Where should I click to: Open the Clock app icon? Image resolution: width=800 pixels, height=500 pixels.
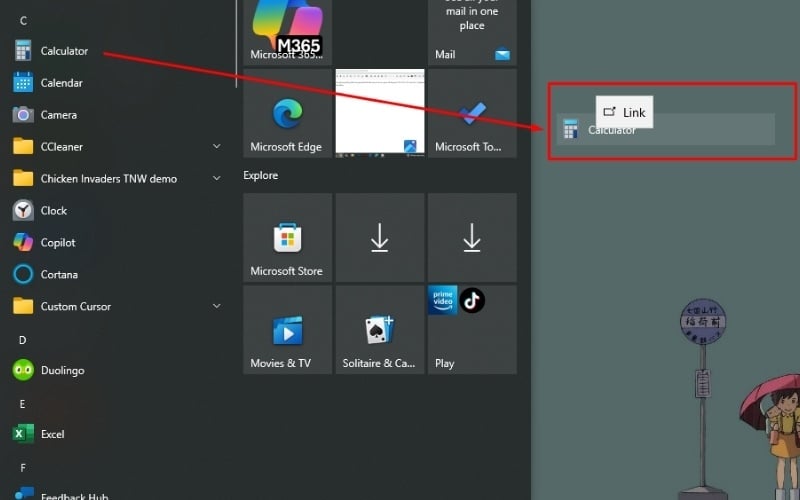pyautogui.click(x=23, y=211)
